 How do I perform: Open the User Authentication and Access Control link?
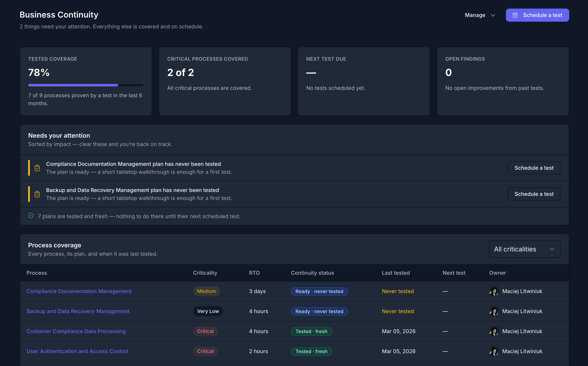coord(77,351)
